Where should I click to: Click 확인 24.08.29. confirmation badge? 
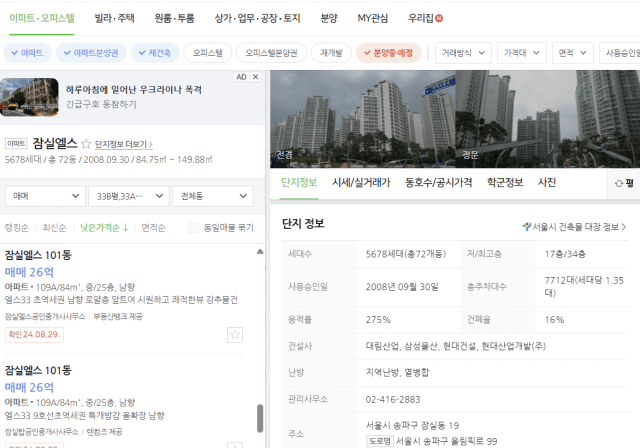[x=34, y=335]
